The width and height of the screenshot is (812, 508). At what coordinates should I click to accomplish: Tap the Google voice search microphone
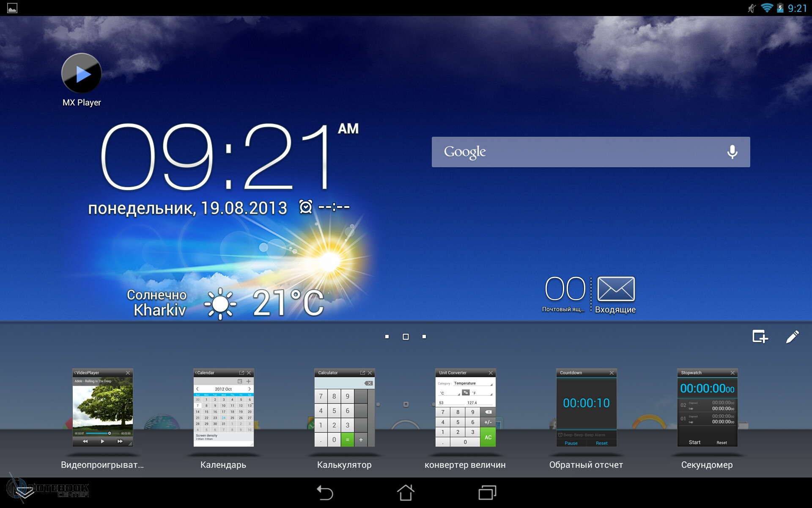732,152
